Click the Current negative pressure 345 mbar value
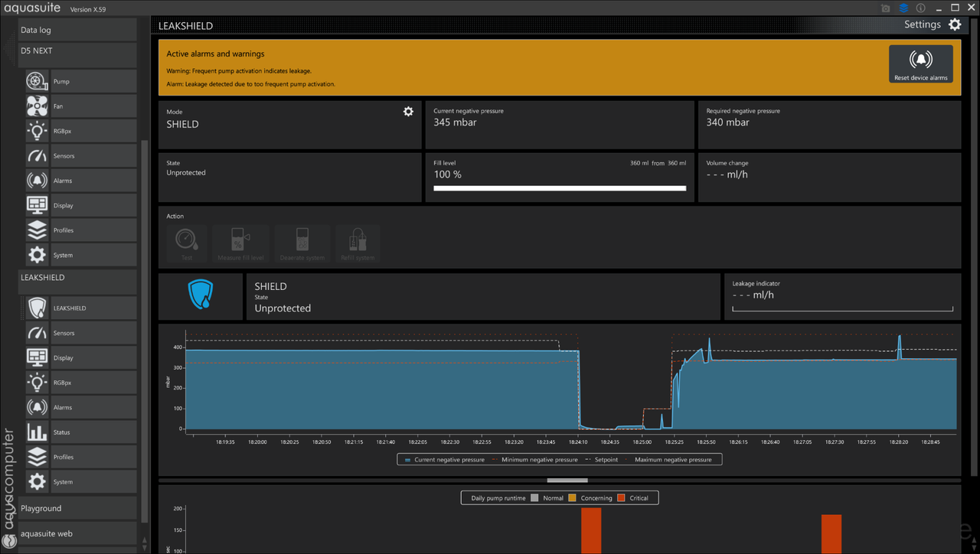The image size is (980, 554). 455,122
